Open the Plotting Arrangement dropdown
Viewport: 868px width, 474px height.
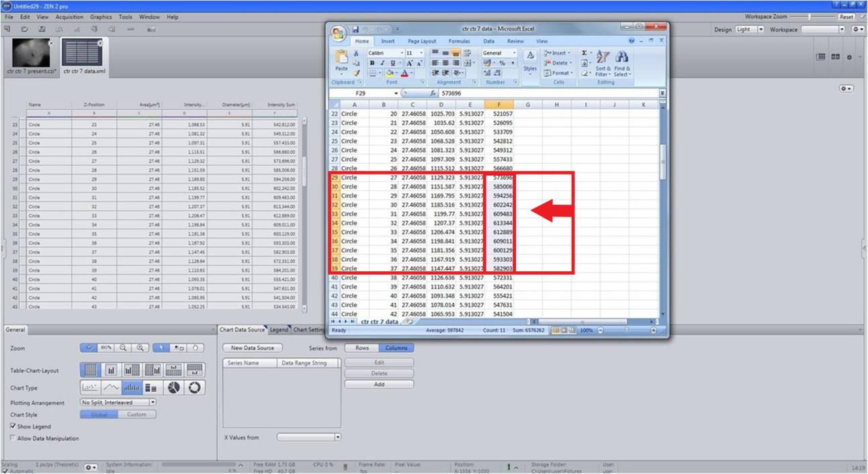click(x=153, y=403)
